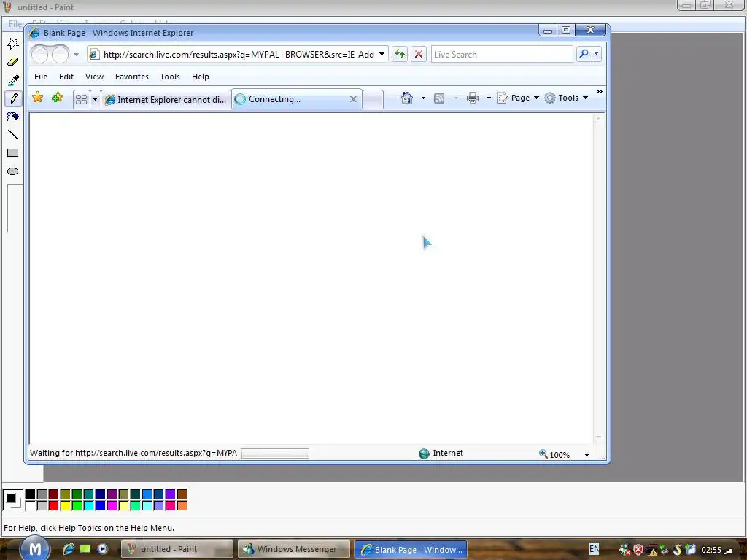Select the Pick Color eyedropper tool

[x=13, y=80]
